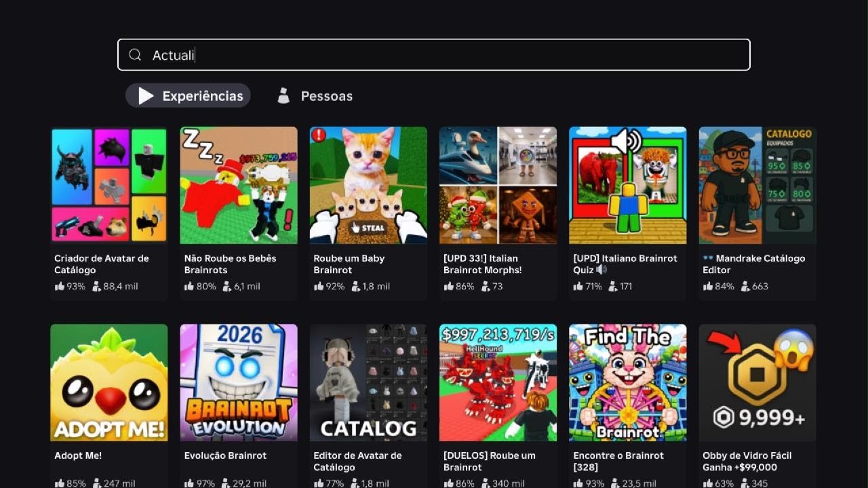
Task: Click the thumbs-up icon next to 92%
Action: pos(318,286)
